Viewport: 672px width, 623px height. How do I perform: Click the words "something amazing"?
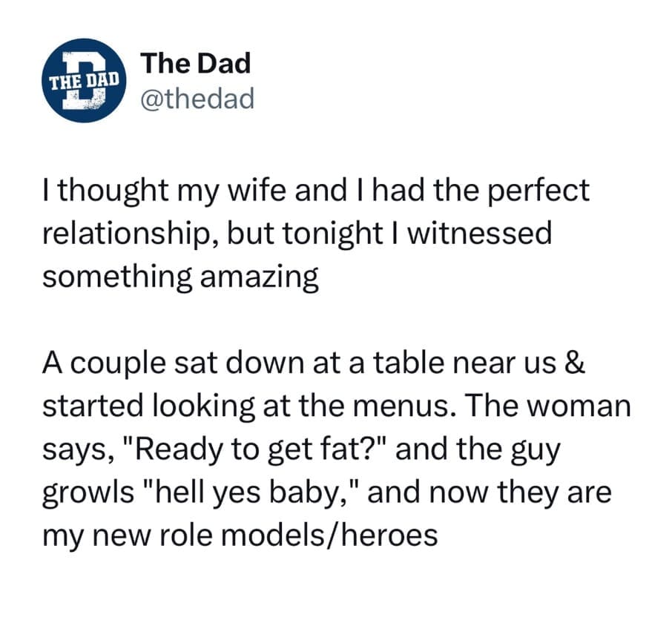[x=180, y=277]
